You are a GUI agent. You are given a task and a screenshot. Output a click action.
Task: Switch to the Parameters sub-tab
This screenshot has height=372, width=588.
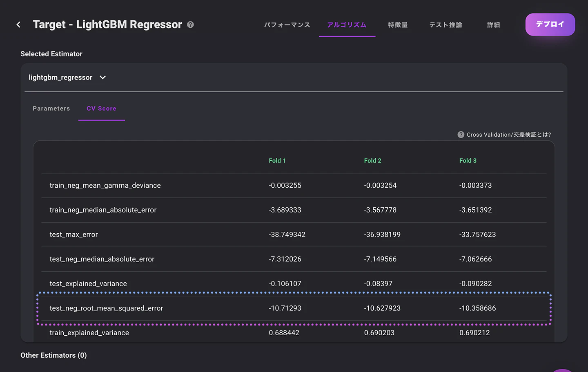click(x=51, y=108)
